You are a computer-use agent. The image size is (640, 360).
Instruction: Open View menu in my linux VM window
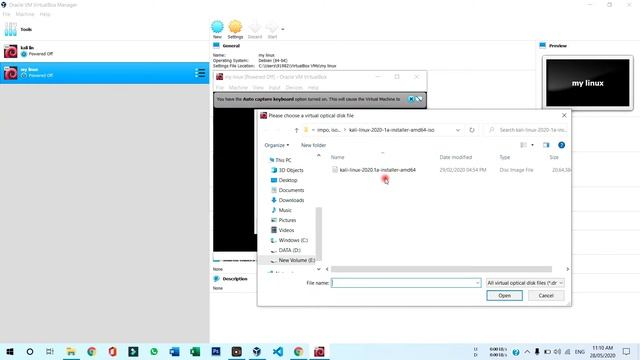coord(258,88)
